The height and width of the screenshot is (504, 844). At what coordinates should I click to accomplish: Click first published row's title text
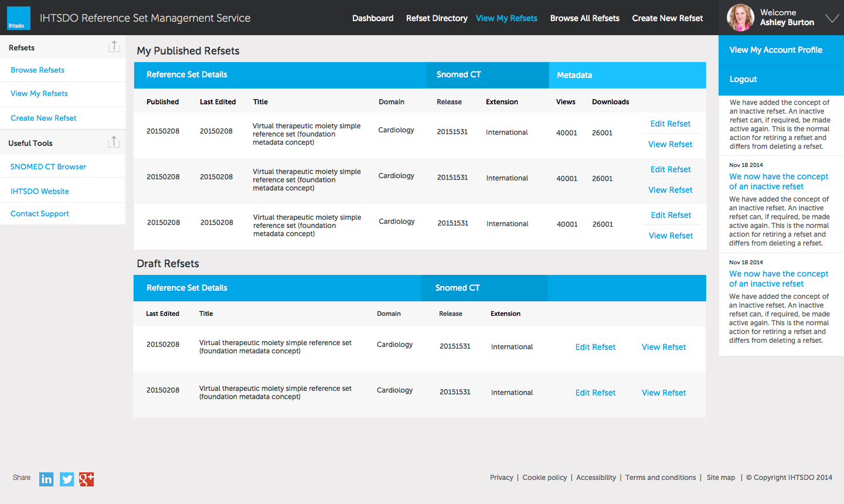pos(307,134)
